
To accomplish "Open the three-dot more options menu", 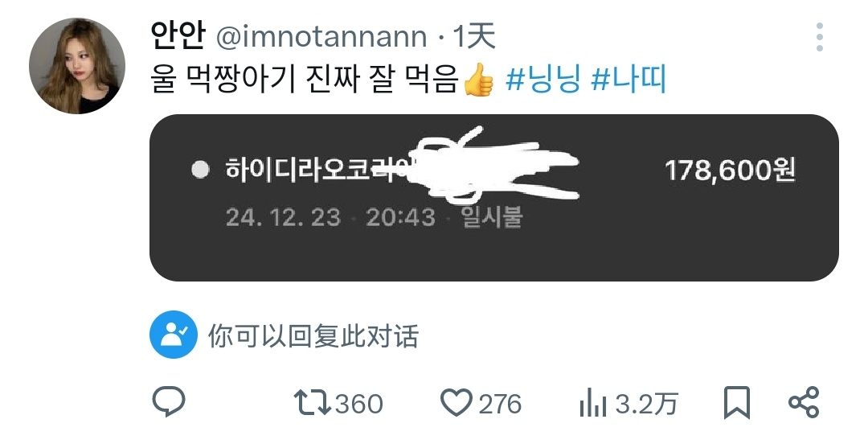I will (x=819, y=37).
